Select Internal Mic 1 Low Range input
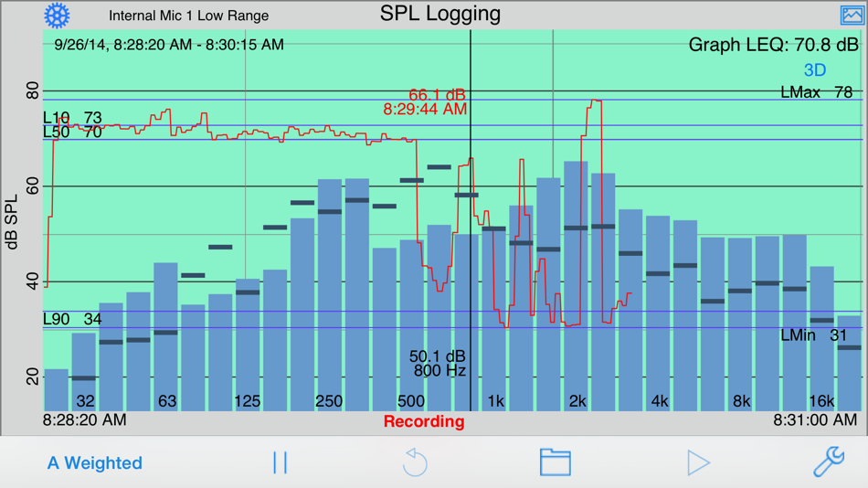The image size is (868, 488). click(x=189, y=16)
